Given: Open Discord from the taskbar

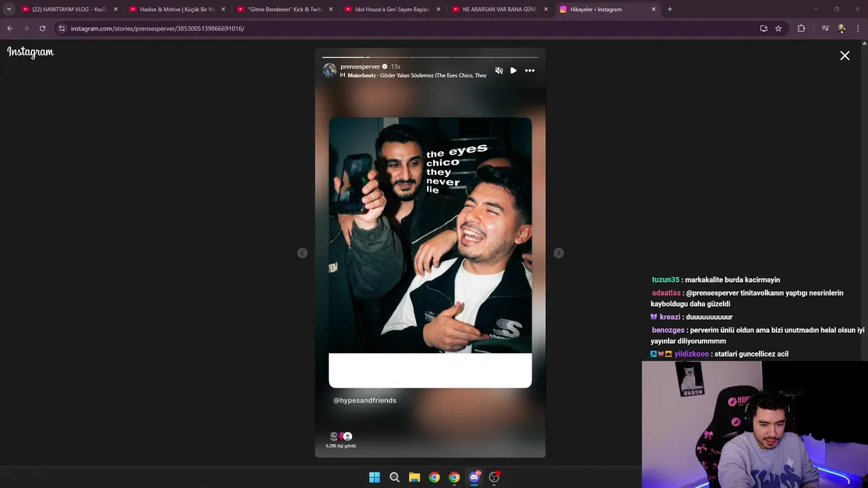Looking at the screenshot, I should click(474, 477).
